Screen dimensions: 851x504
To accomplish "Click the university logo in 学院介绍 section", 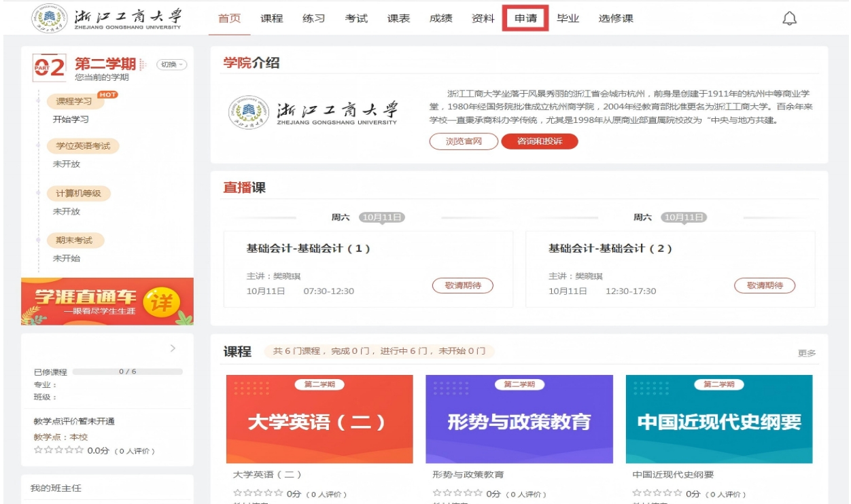I will 313,113.
